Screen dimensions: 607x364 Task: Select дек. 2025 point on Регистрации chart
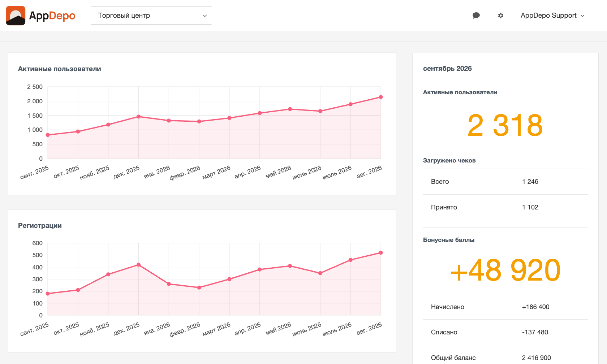click(139, 265)
